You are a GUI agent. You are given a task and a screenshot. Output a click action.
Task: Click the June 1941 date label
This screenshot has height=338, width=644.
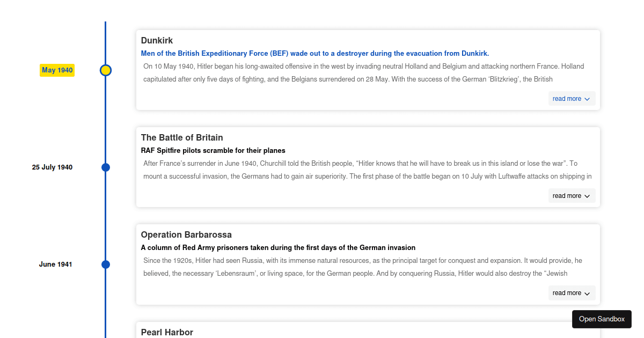coord(55,264)
